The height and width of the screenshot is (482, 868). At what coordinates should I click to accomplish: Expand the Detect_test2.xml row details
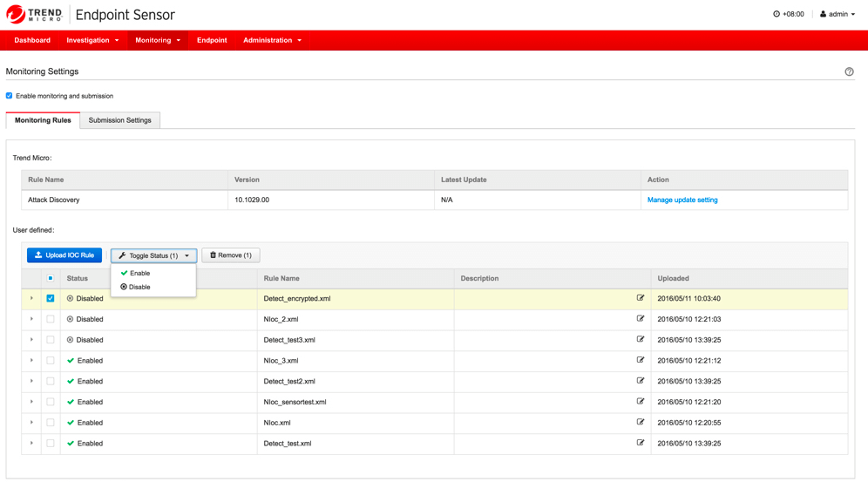32,381
